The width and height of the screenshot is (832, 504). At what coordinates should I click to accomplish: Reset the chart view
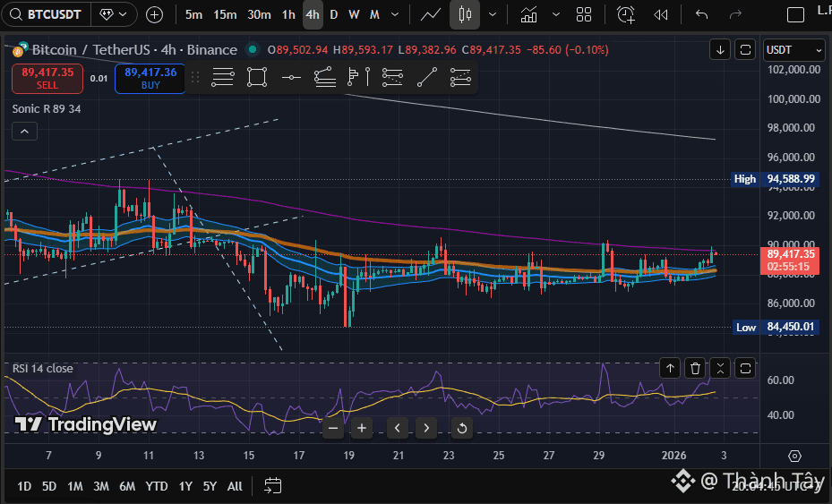pyautogui.click(x=461, y=428)
